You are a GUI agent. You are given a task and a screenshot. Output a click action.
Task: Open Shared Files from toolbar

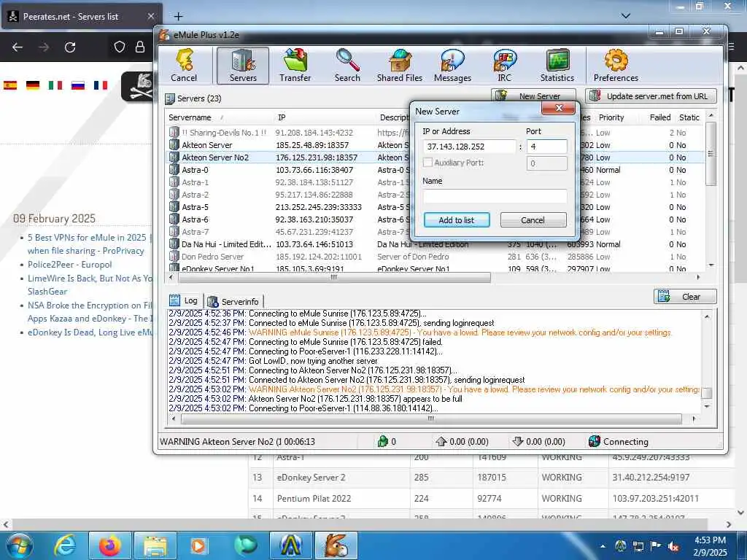click(x=399, y=66)
